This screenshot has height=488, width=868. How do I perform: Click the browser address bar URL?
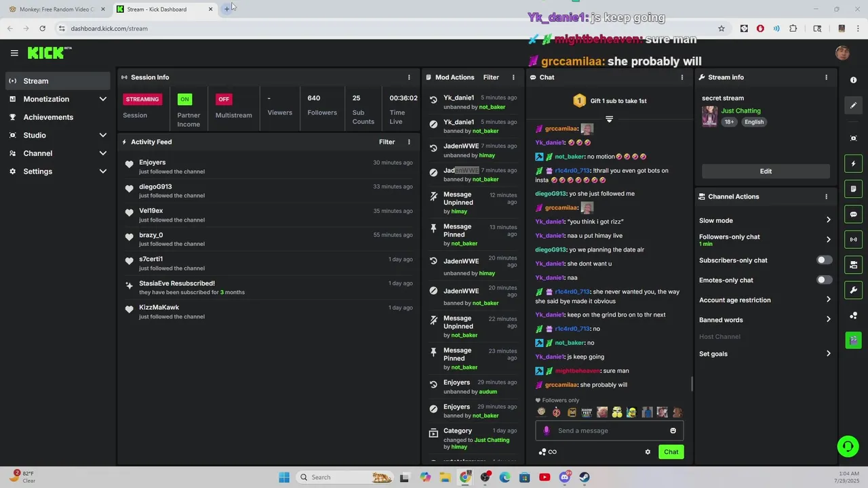click(109, 28)
